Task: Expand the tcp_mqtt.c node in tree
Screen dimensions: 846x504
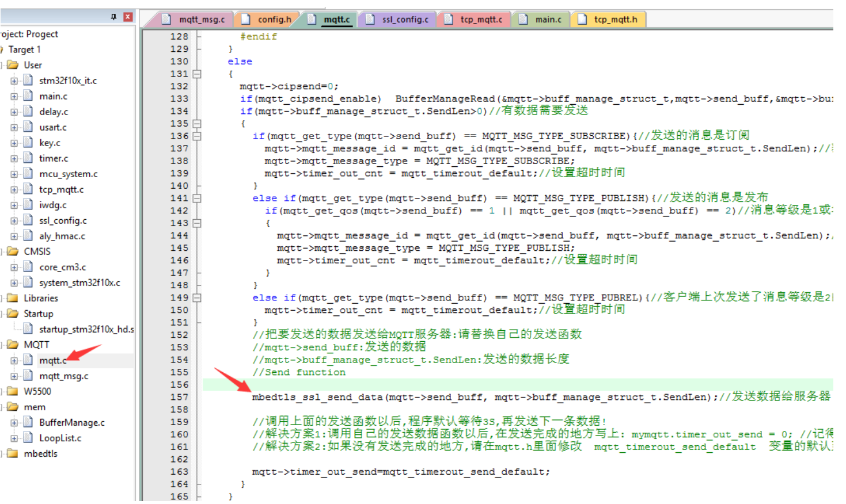Action: (x=14, y=190)
